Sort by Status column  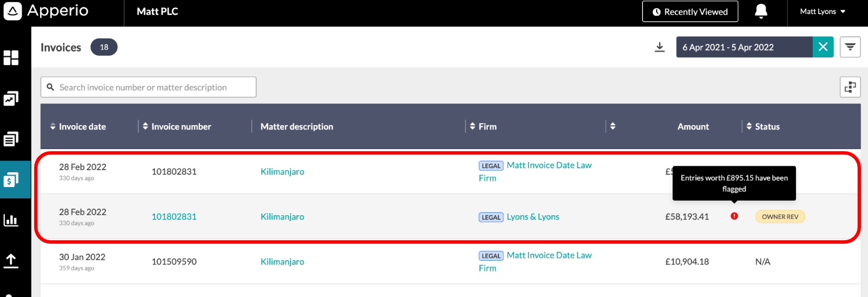(x=763, y=126)
